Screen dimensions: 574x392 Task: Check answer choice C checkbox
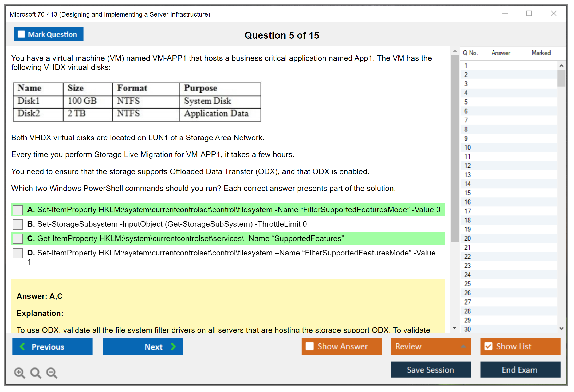(x=18, y=238)
